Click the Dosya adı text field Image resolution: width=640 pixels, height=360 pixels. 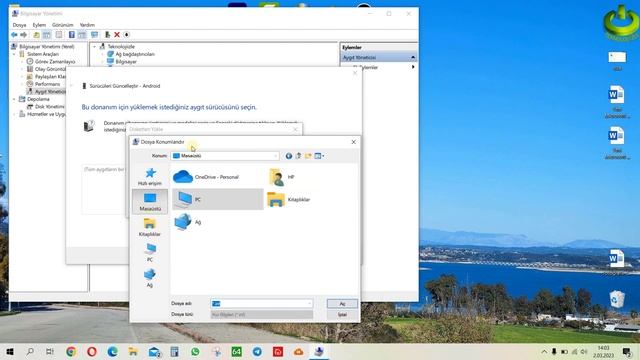point(262,304)
